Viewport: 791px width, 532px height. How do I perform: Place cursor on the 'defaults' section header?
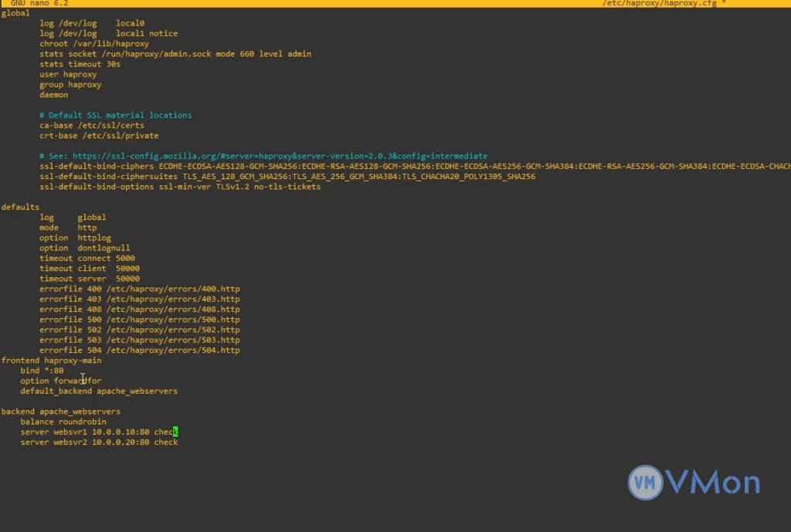click(20, 207)
